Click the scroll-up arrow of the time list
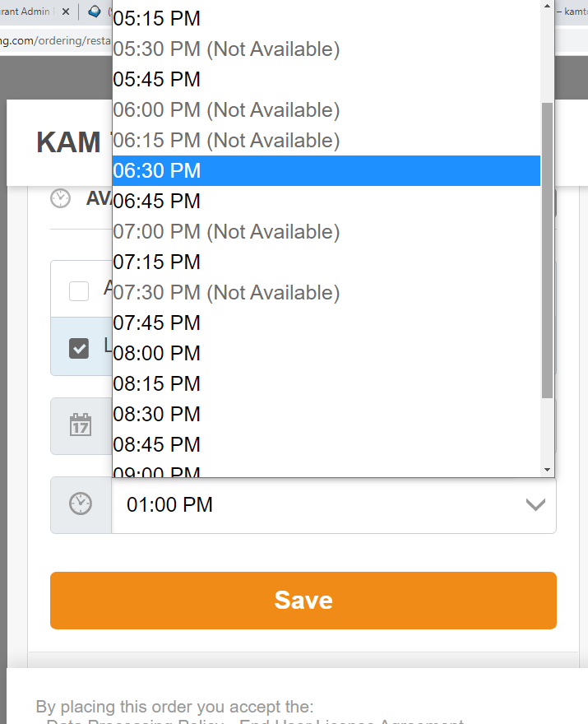 (x=548, y=5)
